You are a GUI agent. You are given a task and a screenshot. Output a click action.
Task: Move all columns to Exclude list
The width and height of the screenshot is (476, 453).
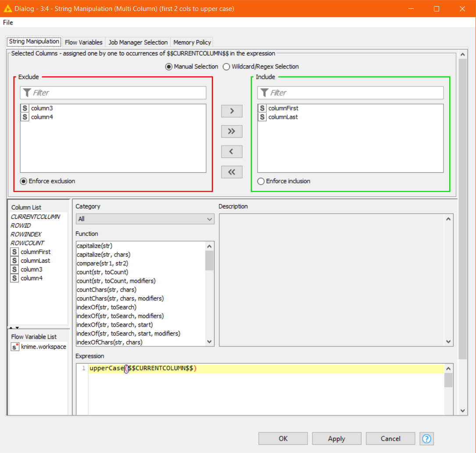pyautogui.click(x=232, y=172)
